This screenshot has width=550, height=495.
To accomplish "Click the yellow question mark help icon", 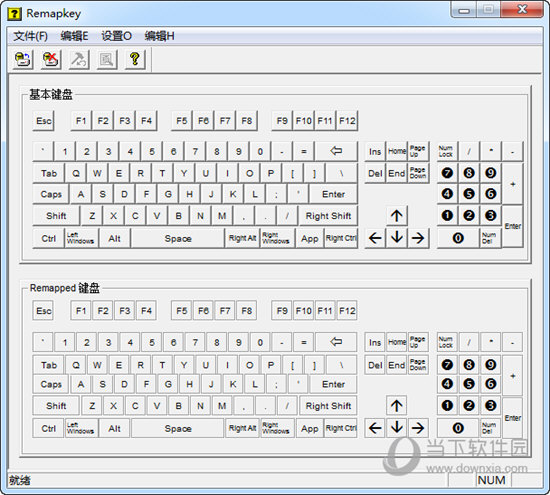I will 135,59.
